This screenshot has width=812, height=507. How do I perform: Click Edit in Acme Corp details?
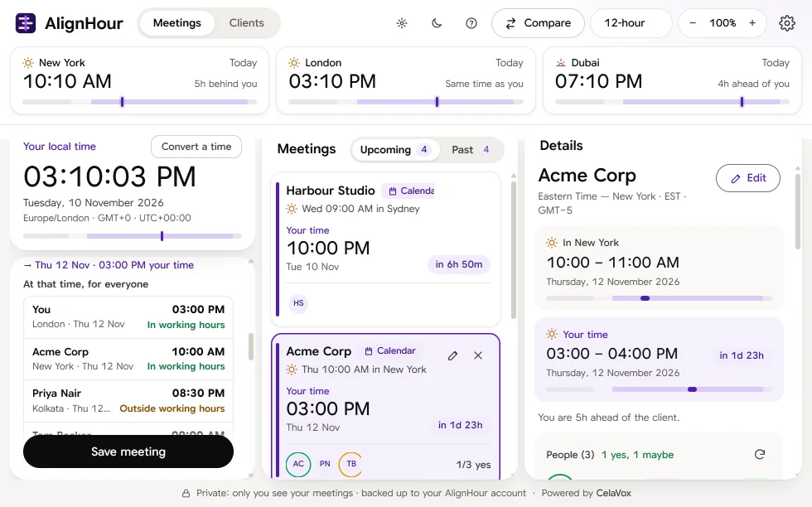(x=747, y=178)
